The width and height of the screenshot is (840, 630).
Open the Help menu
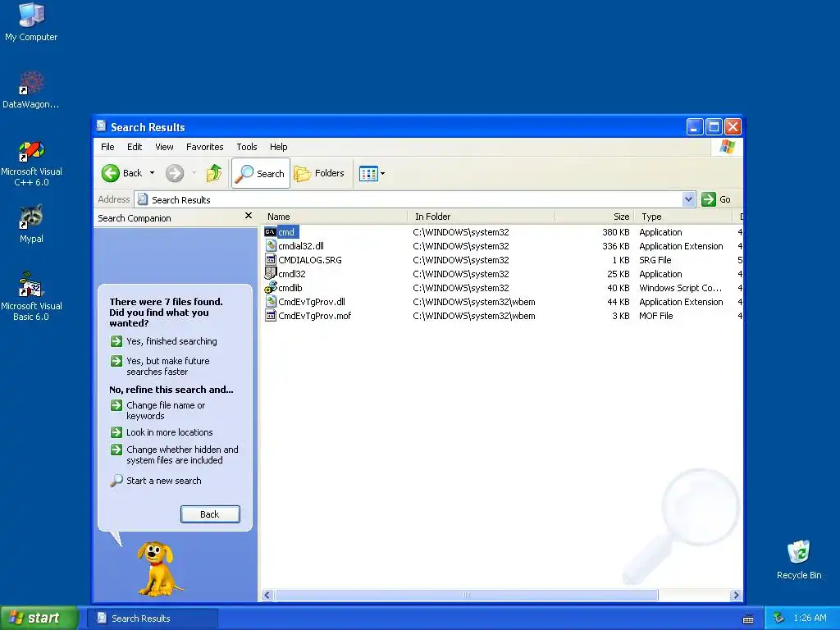pos(278,147)
